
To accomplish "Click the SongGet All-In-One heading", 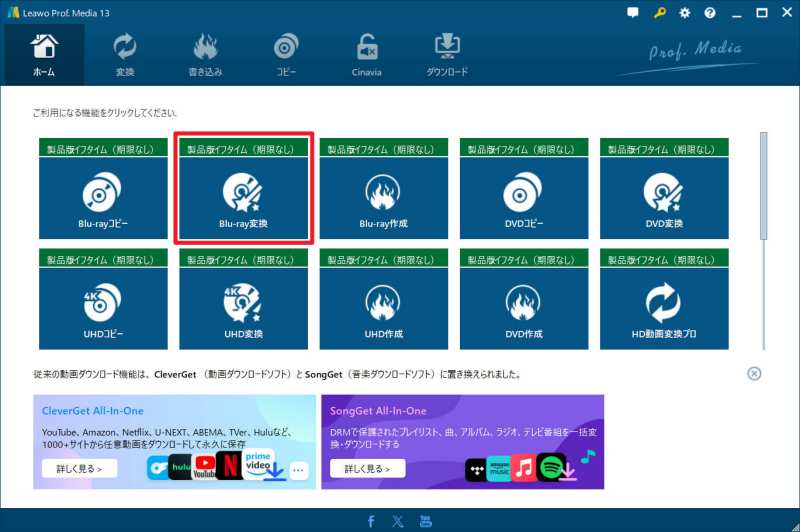I will tap(378, 411).
